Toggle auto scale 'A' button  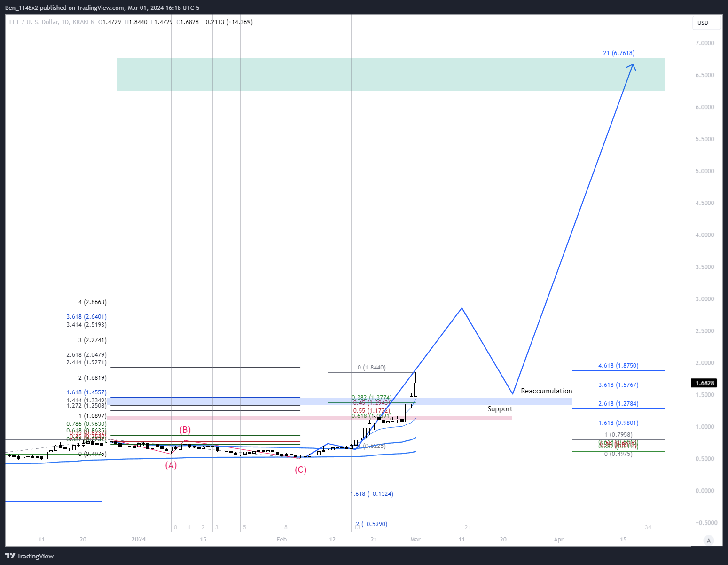(x=709, y=540)
